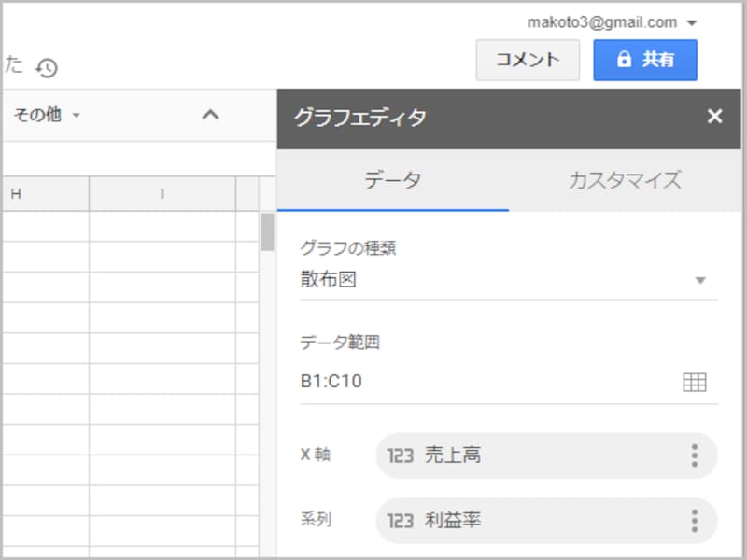Close the グラフエディタ panel with the X icon
This screenshot has width=747, height=560.
click(715, 117)
